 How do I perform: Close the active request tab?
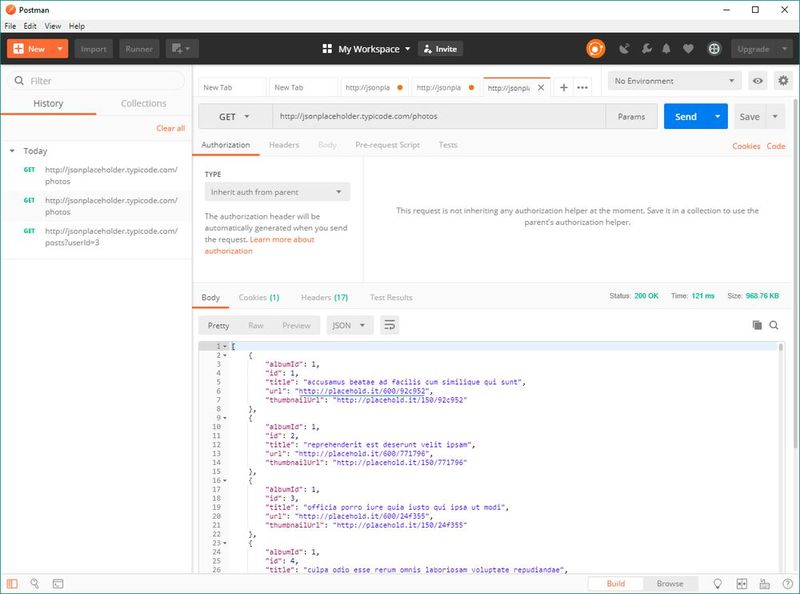click(541, 88)
